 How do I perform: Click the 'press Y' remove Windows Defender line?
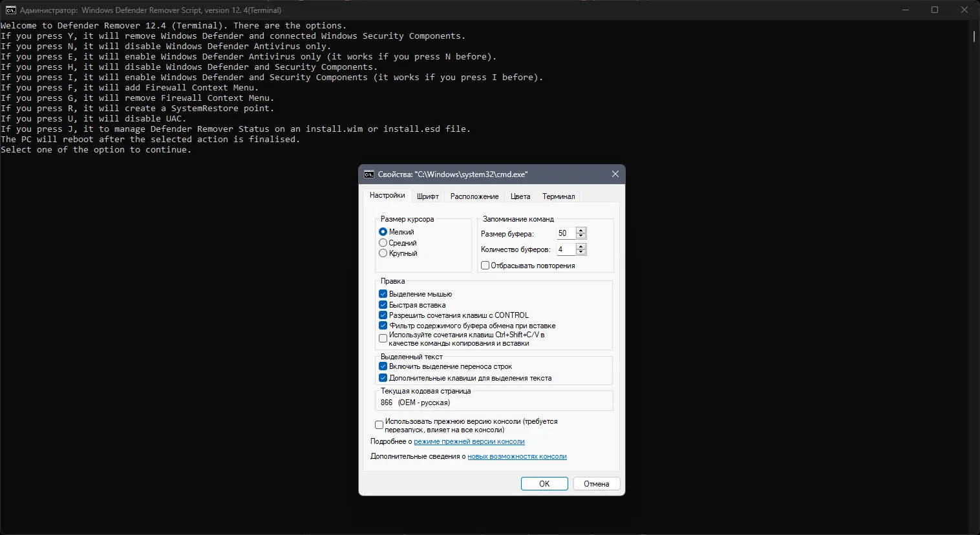(x=233, y=36)
